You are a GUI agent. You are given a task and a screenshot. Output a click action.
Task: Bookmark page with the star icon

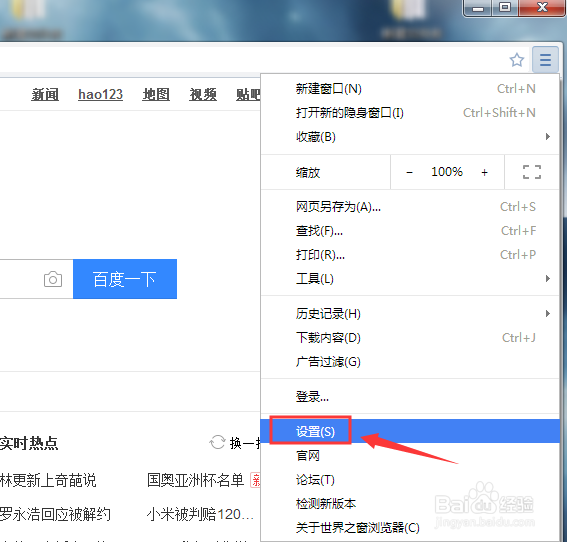[x=517, y=60]
